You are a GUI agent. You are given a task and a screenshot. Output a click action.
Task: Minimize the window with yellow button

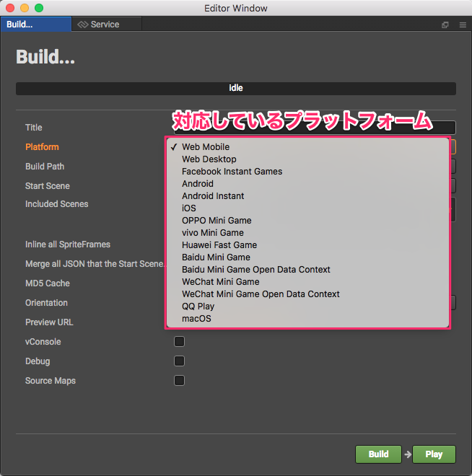(x=25, y=8)
